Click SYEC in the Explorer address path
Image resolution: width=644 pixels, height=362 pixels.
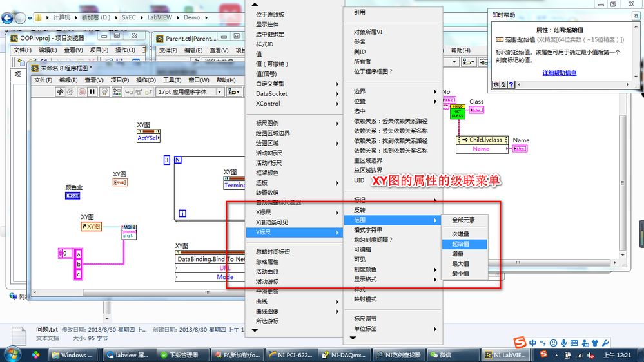tap(128, 17)
